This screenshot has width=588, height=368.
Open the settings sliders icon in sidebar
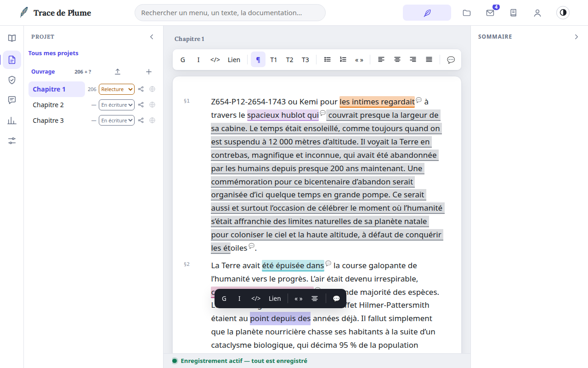click(12, 141)
